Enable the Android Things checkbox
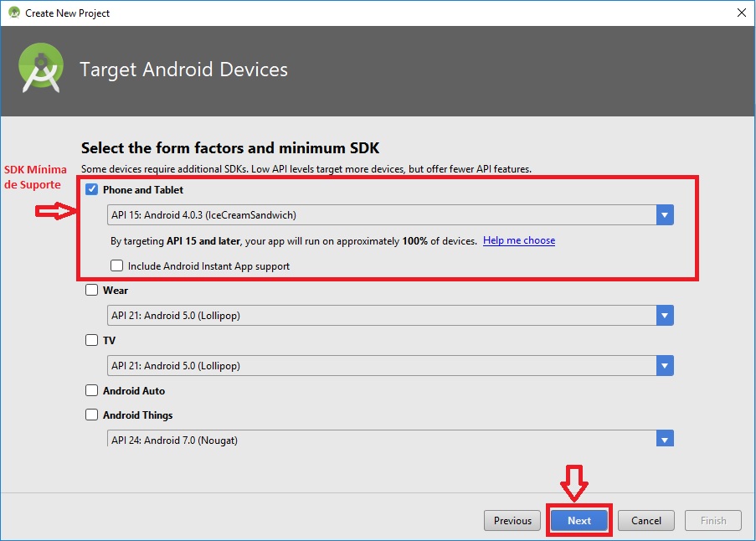756x541 pixels. 91,415
